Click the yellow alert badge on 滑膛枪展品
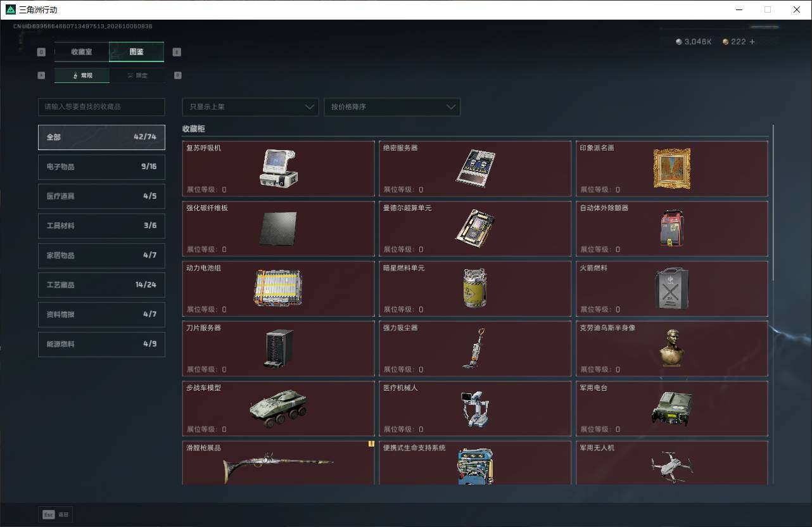 click(371, 444)
